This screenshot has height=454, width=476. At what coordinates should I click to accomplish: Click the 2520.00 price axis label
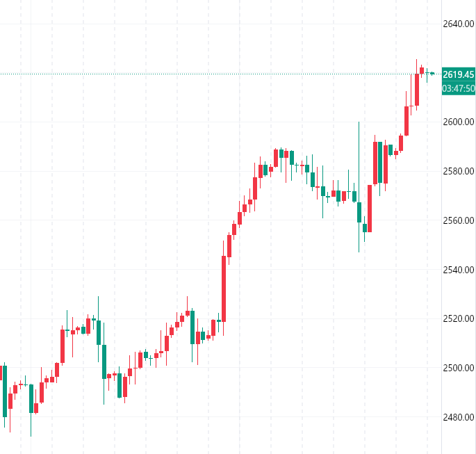458,319
